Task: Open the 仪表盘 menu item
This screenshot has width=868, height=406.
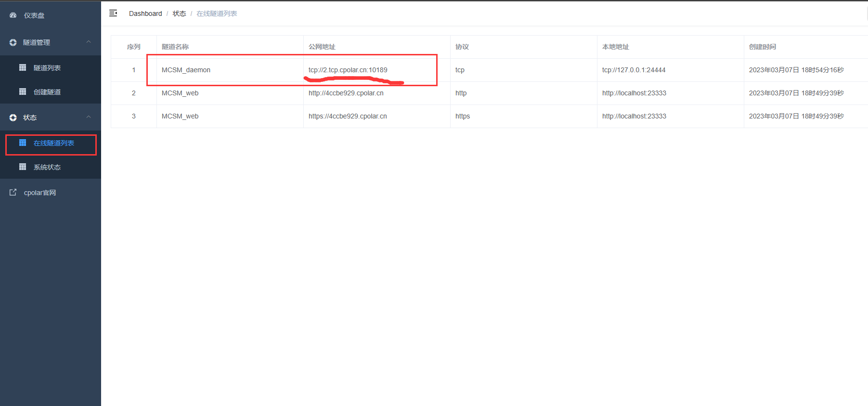Action: (34, 15)
